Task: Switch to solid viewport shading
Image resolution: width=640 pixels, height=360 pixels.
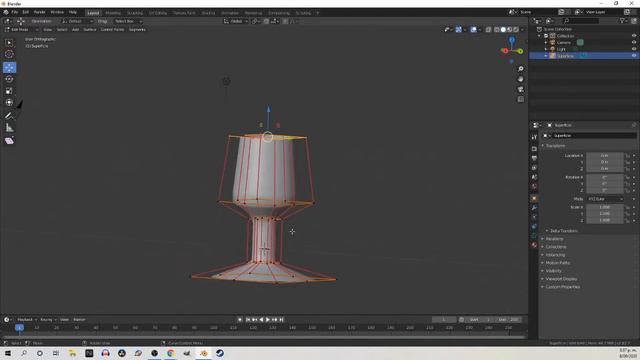Action: click(x=503, y=30)
